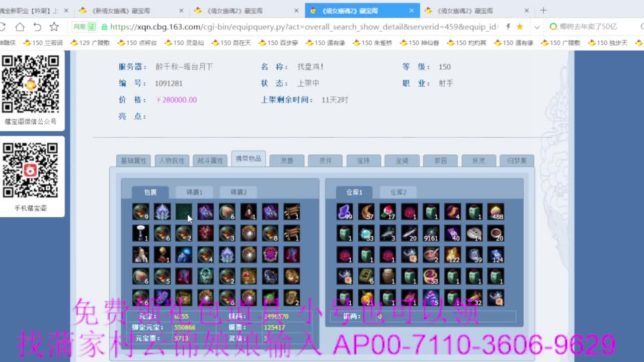Image resolution: width=644 pixels, height=362 pixels.
Task: Open the 宝珠 tab
Action: pyautogui.click(x=364, y=160)
